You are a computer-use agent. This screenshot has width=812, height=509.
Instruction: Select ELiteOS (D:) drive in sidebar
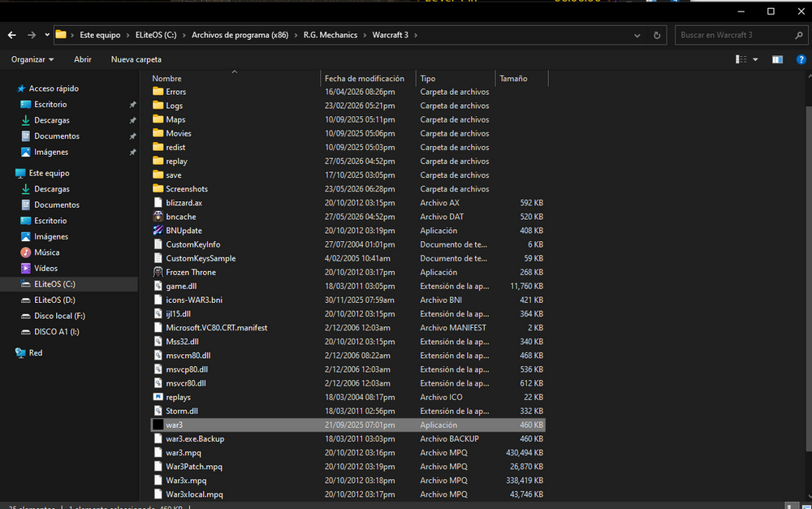[54, 300]
